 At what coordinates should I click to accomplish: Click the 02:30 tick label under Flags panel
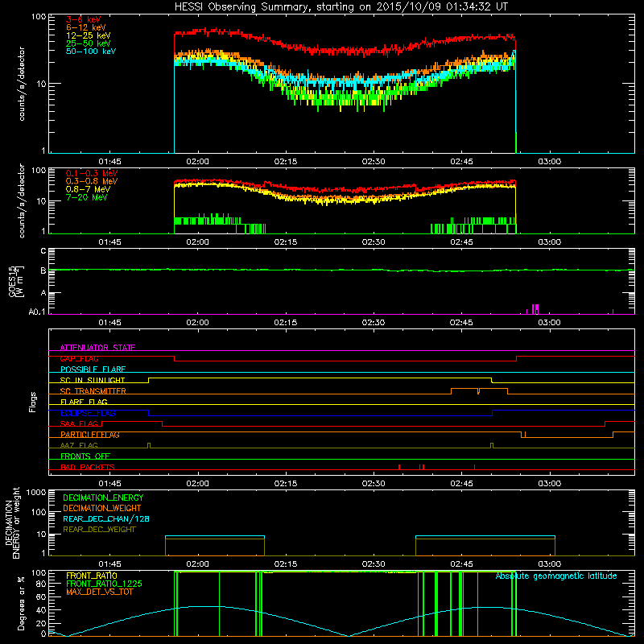pos(374,484)
